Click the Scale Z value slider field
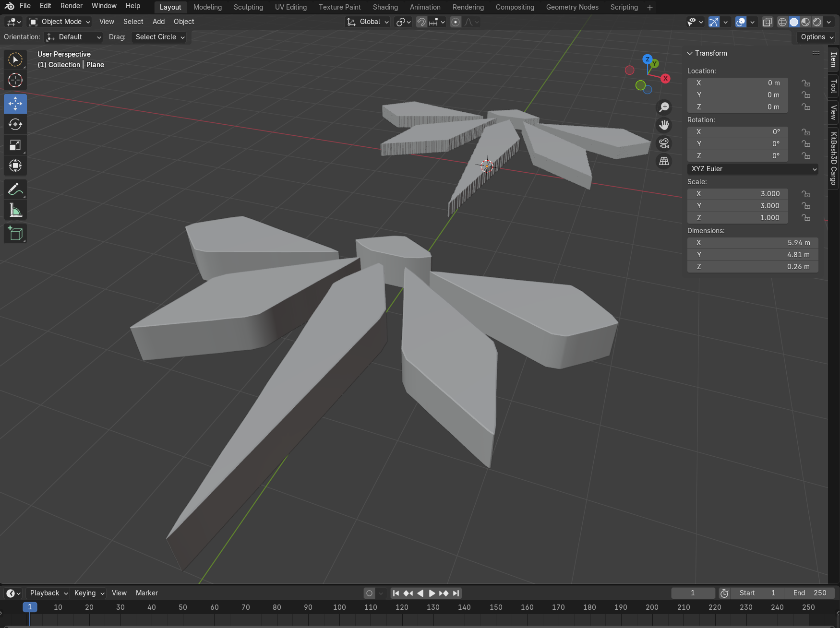The height and width of the screenshot is (628, 840). (737, 218)
